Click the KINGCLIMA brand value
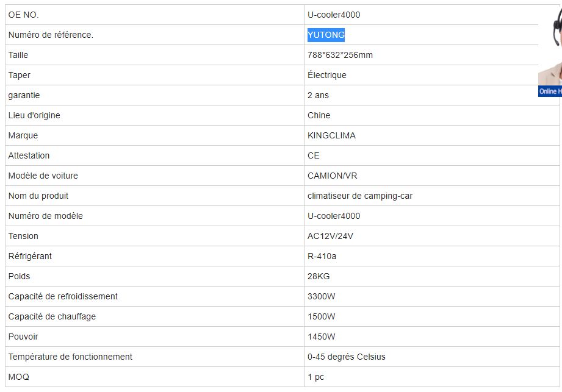 click(331, 135)
